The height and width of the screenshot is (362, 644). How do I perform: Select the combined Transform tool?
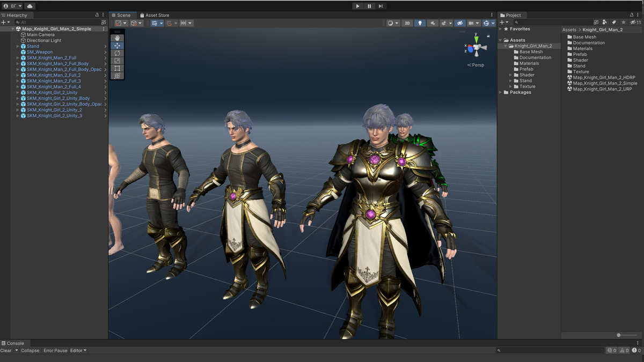tap(117, 76)
